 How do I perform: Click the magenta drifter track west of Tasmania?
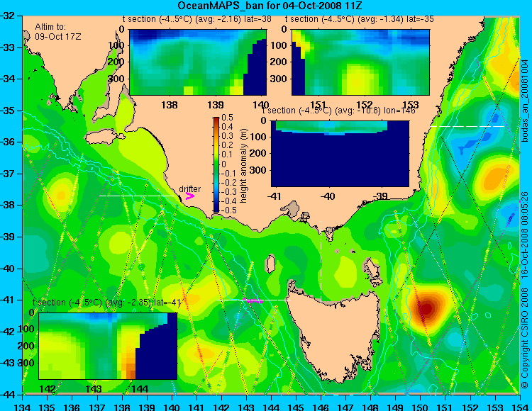coord(253,301)
